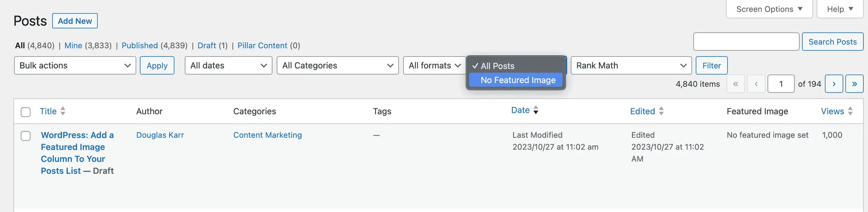This screenshot has height=212, width=868.
Task: Sort by Edited column arrows
Action: (661, 111)
